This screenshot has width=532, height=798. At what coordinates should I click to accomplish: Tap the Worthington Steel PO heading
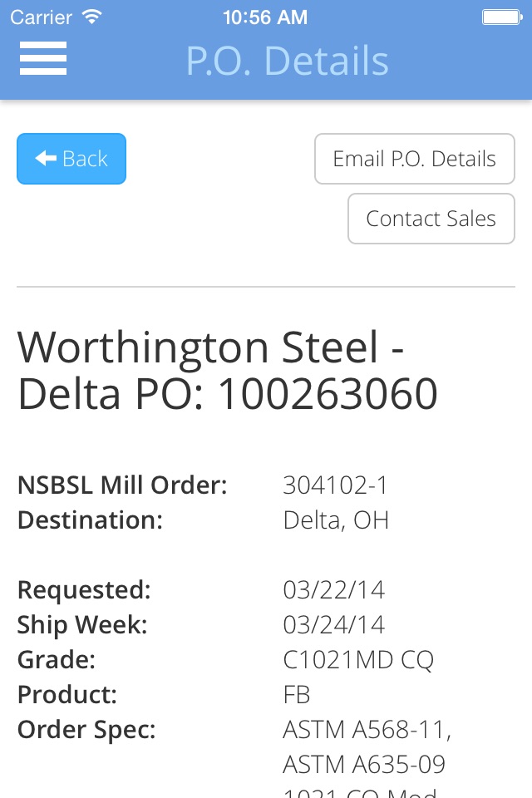pos(228,370)
